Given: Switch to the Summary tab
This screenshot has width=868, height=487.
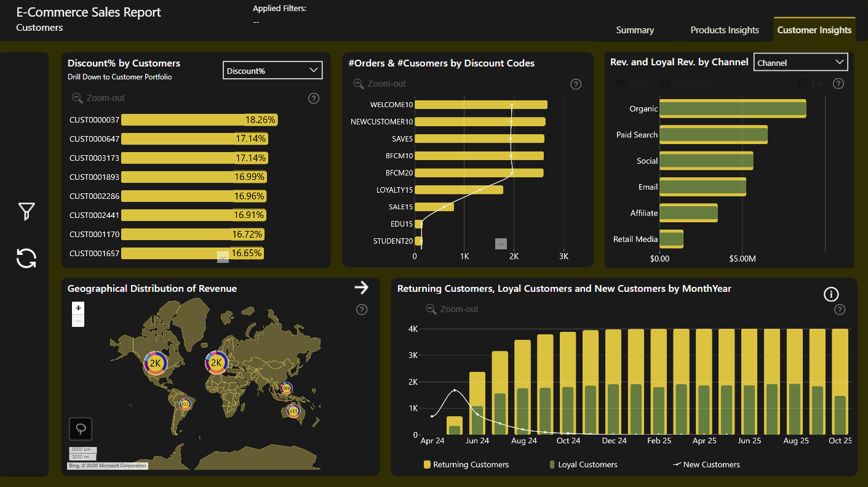Looking at the screenshot, I should 635,30.
